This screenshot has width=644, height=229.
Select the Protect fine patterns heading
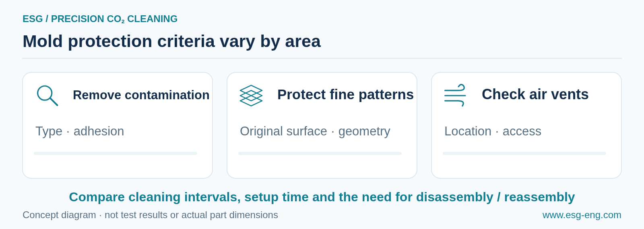[345, 95]
